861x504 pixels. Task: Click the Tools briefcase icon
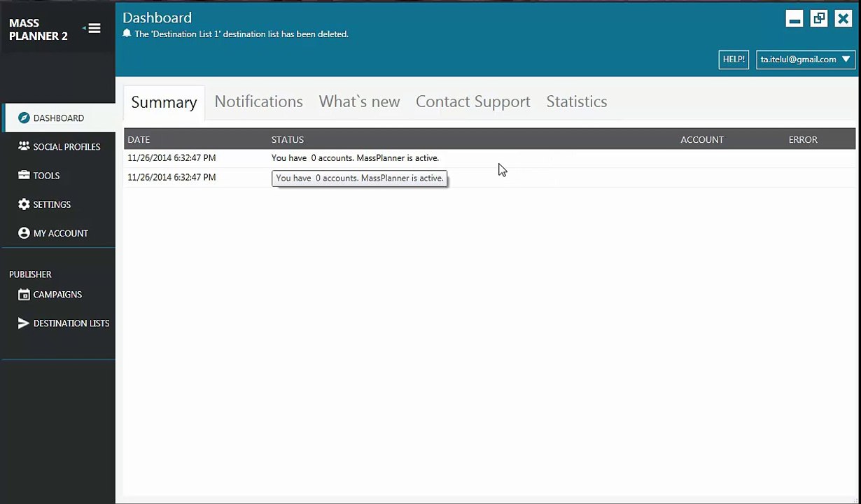tap(24, 175)
